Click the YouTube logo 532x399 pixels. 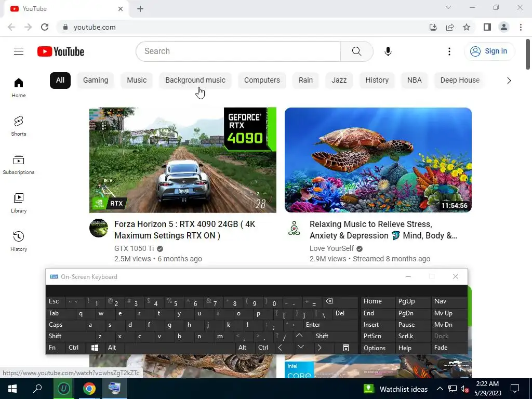(x=61, y=51)
